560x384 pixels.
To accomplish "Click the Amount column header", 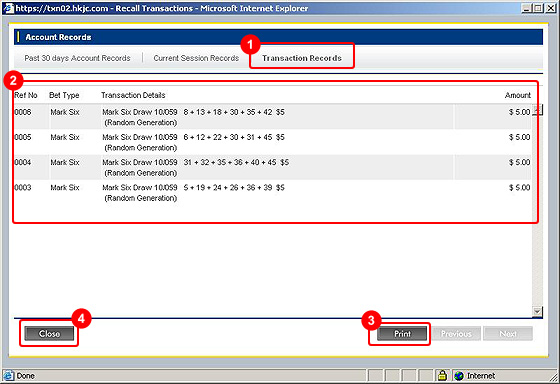I will click(x=518, y=95).
